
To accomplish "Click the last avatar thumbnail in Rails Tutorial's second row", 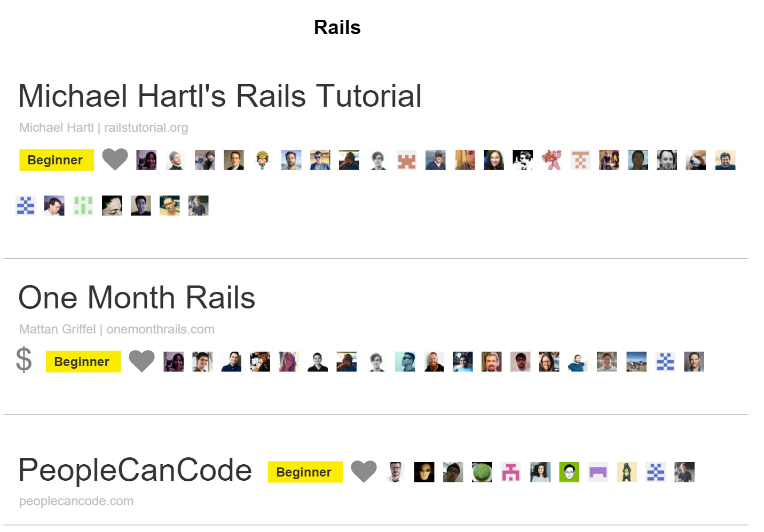I will point(199,205).
